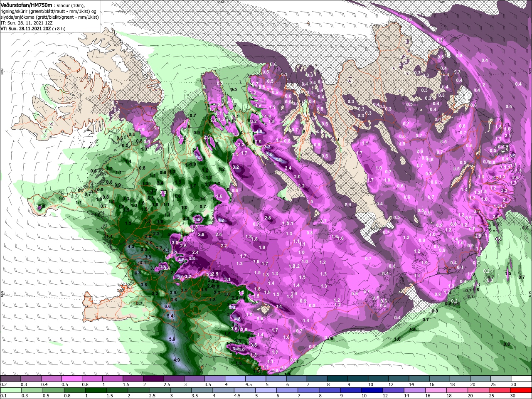Click the title text Veðurstofan/HM750m
Screen dimensions: 532x399
click(x=26, y=5)
